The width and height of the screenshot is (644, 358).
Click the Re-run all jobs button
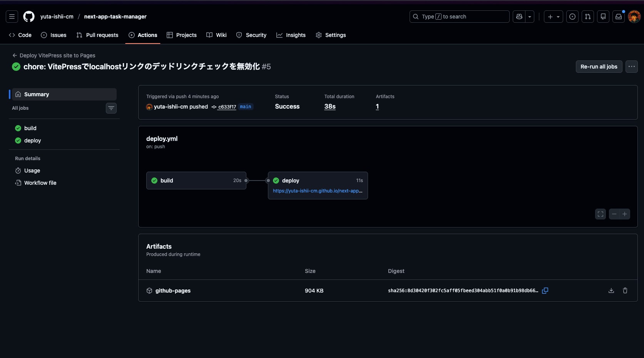click(x=599, y=67)
